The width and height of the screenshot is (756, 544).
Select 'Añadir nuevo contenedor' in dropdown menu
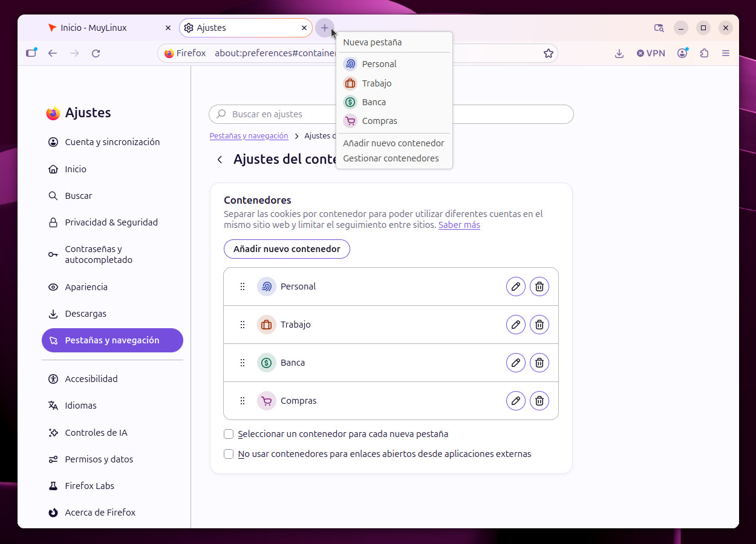(x=394, y=143)
